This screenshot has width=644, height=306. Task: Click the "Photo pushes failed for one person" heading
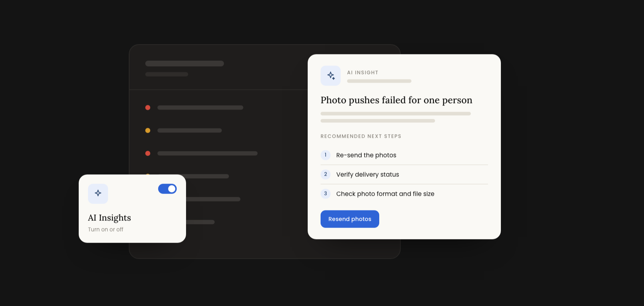tap(396, 100)
